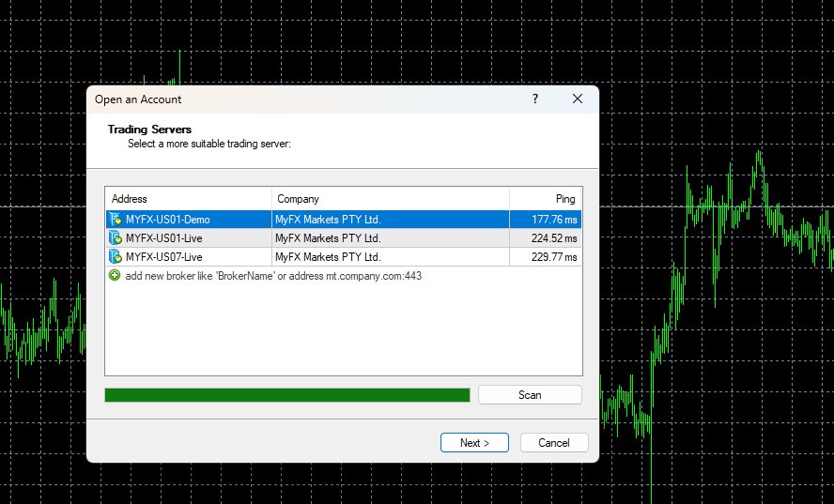
Task: Click the MYFX-US07-Live server icon
Action: click(x=116, y=257)
